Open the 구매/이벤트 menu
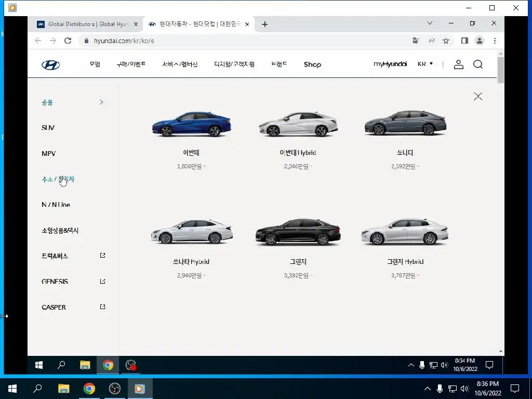 point(131,64)
